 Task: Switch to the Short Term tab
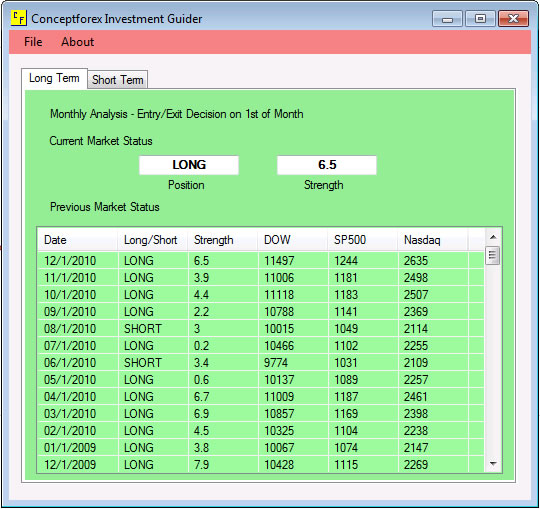click(117, 80)
